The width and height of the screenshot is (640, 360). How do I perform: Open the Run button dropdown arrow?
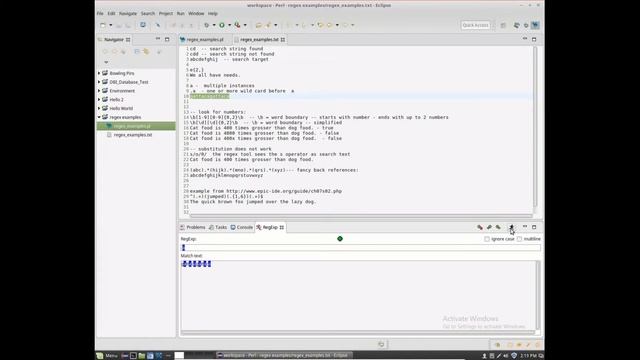point(229,25)
